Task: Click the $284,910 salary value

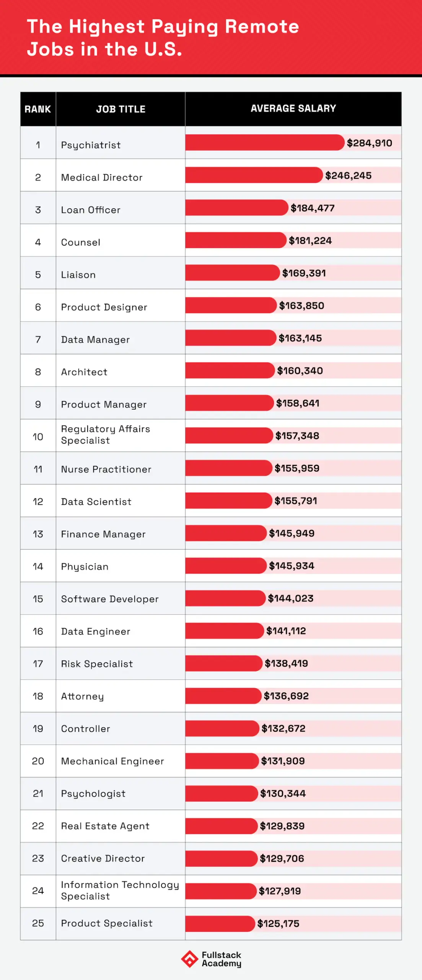Action: click(x=369, y=143)
